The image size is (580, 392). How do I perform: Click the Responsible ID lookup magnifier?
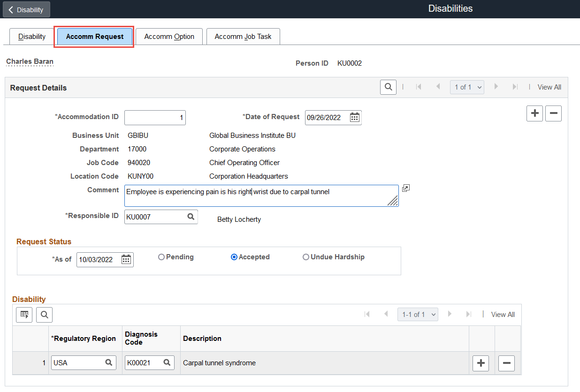191,217
